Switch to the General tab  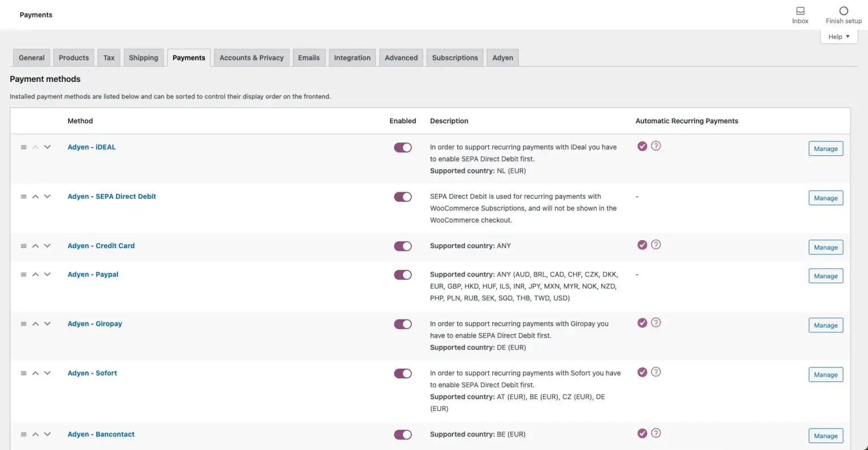click(32, 58)
